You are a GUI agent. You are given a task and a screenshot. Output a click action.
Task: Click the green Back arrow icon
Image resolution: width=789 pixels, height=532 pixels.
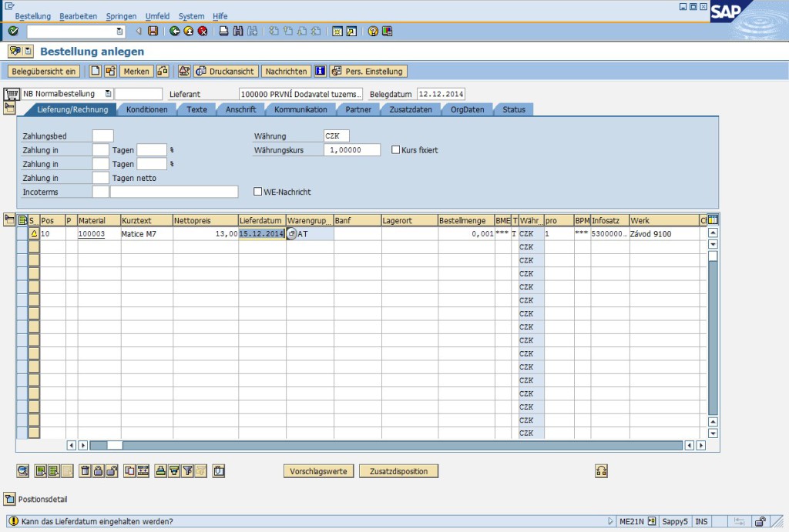[175, 32]
